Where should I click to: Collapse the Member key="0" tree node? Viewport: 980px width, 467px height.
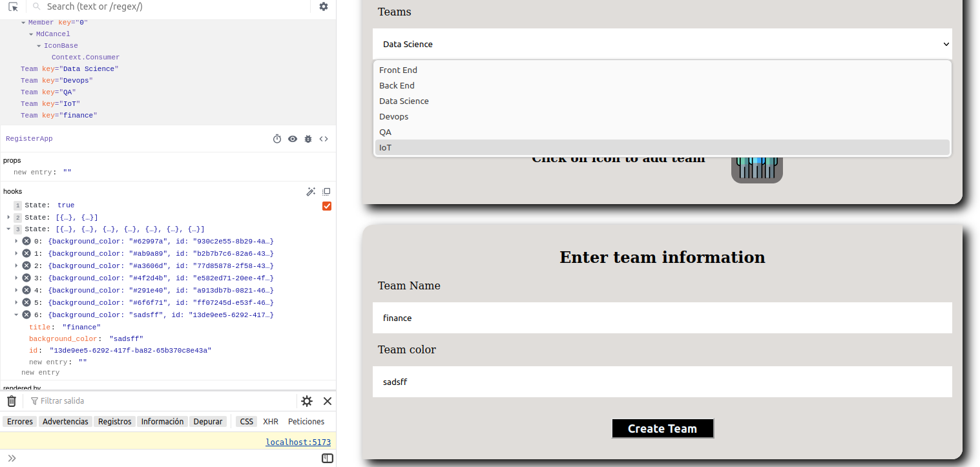pyautogui.click(x=23, y=23)
